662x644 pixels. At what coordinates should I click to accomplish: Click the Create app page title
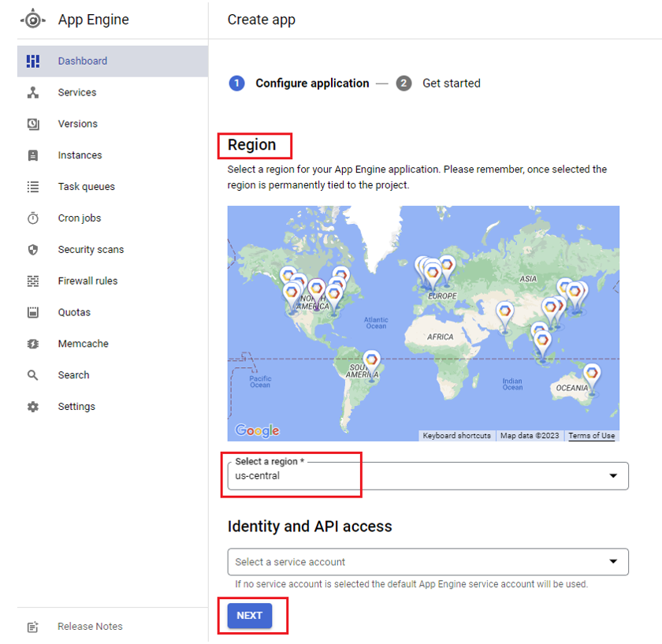tap(262, 20)
